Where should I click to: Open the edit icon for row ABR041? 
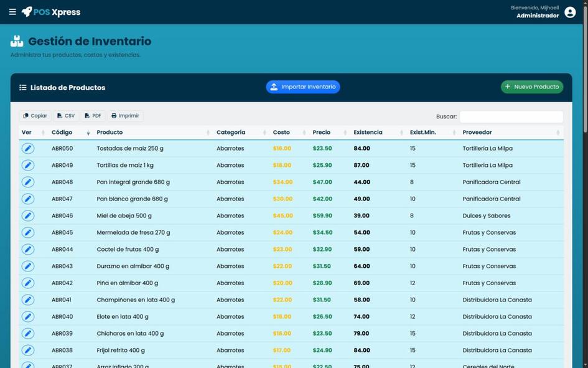tap(28, 300)
